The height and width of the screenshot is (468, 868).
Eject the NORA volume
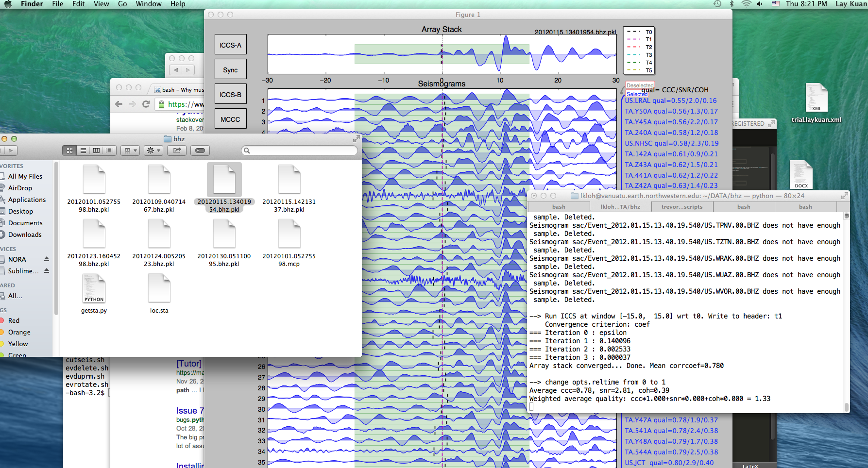pyautogui.click(x=47, y=259)
